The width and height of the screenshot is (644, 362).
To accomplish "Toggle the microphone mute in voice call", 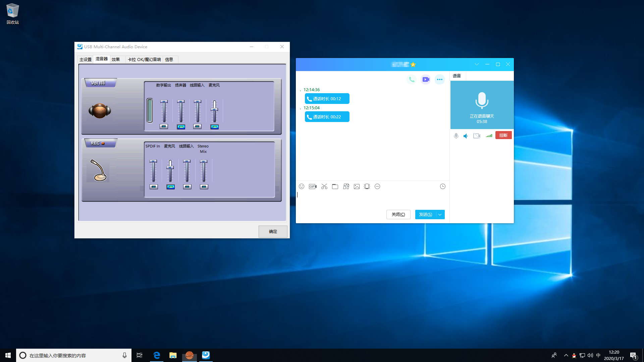I will click(456, 136).
